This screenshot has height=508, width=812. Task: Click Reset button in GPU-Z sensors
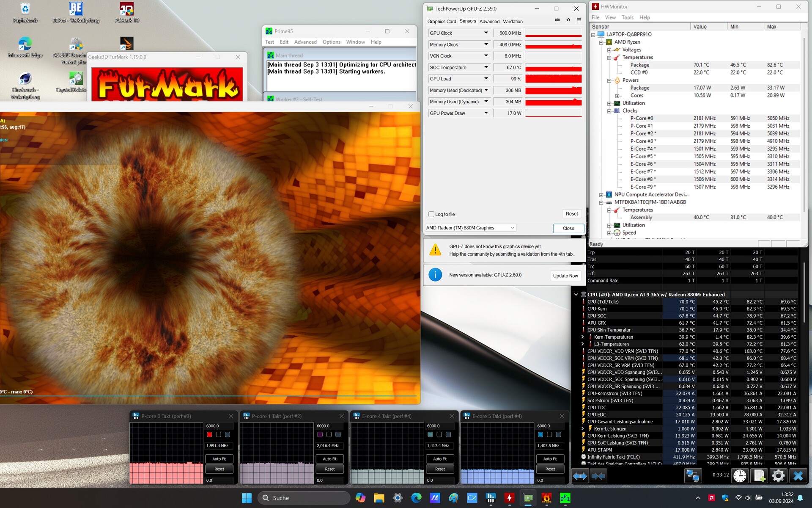pos(572,214)
